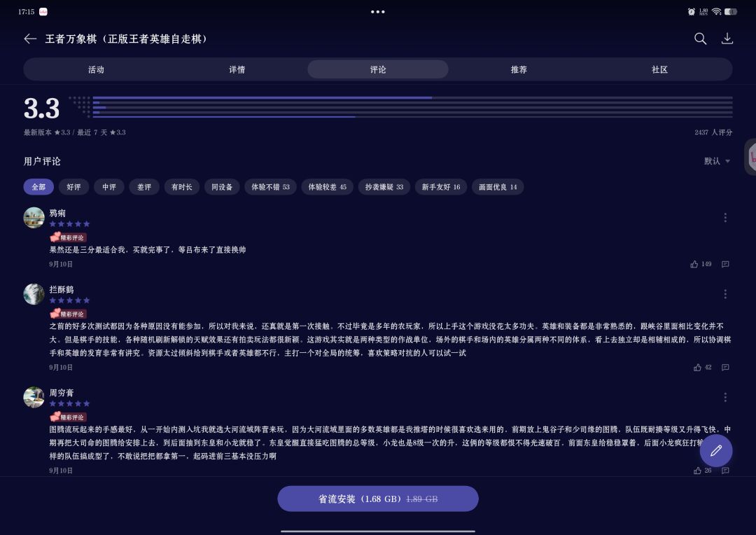The image size is (756, 535).
Task: Filter reviews by 好评
Action: click(x=73, y=187)
